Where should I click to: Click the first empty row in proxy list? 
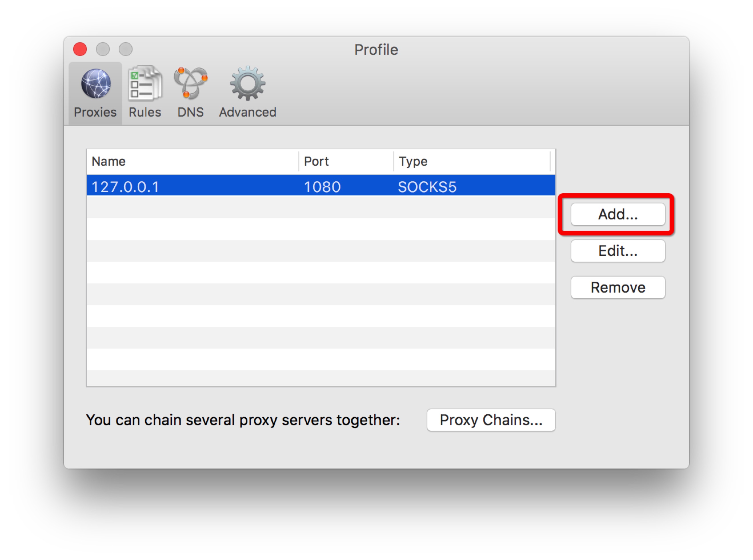[x=320, y=207]
